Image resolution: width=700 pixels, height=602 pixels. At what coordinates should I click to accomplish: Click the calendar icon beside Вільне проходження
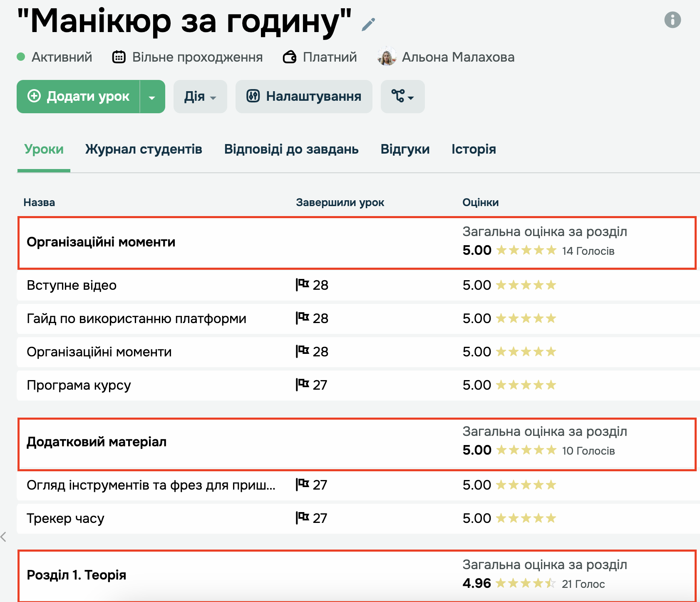click(119, 57)
